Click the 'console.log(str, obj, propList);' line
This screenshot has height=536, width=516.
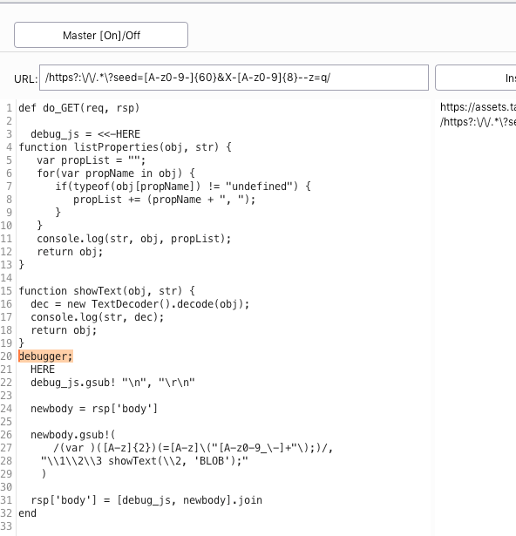tap(134, 239)
